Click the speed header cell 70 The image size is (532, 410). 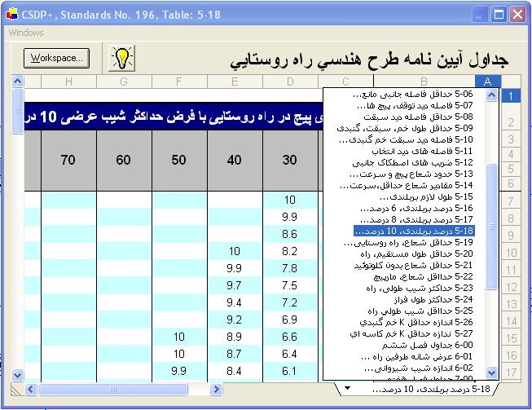coord(68,161)
